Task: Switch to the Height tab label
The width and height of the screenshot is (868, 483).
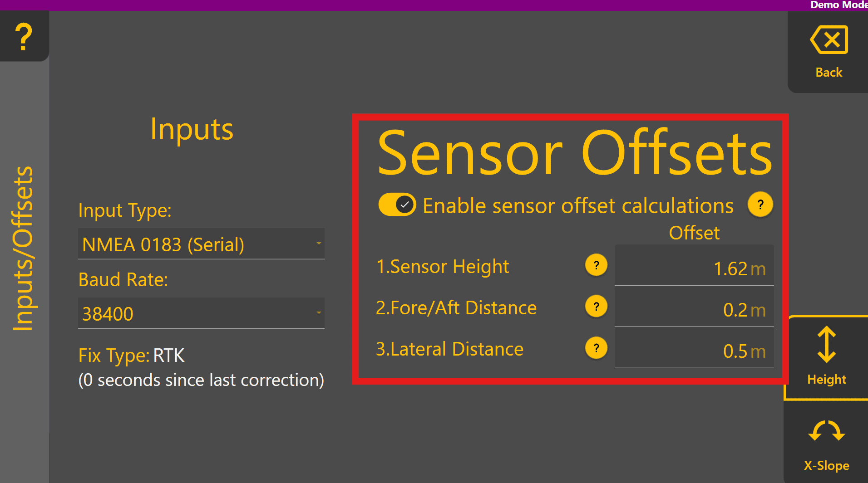Action: click(x=826, y=379)
